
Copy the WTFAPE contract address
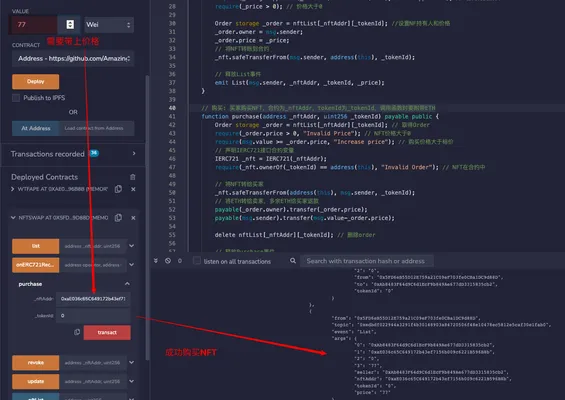coord(118,189)
